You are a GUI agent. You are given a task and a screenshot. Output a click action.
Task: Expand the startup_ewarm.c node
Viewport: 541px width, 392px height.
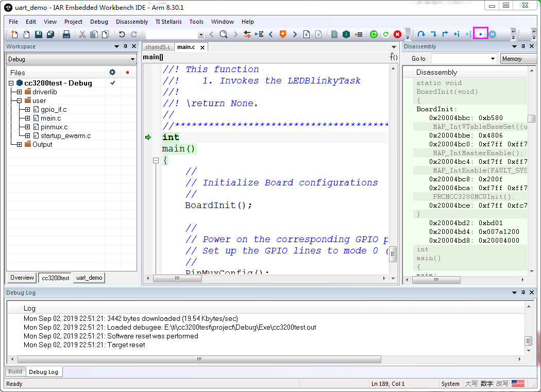tap(28, 135)
